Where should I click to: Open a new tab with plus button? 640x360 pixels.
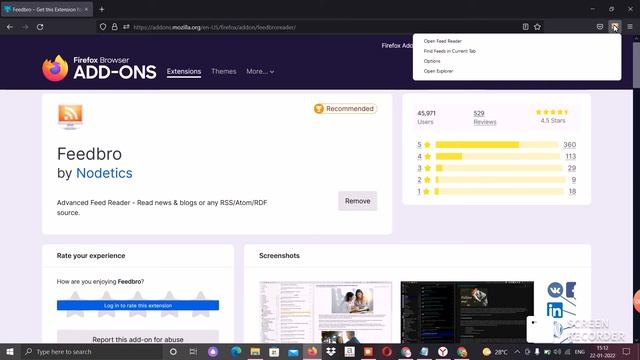coord(102,9)
